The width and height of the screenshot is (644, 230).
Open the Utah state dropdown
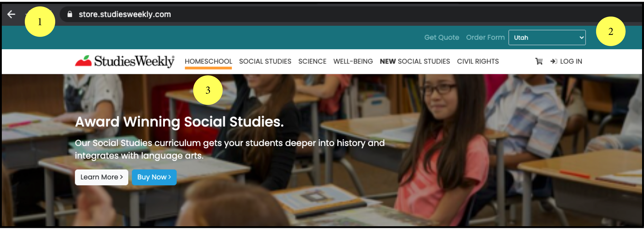tap(547, 38)
